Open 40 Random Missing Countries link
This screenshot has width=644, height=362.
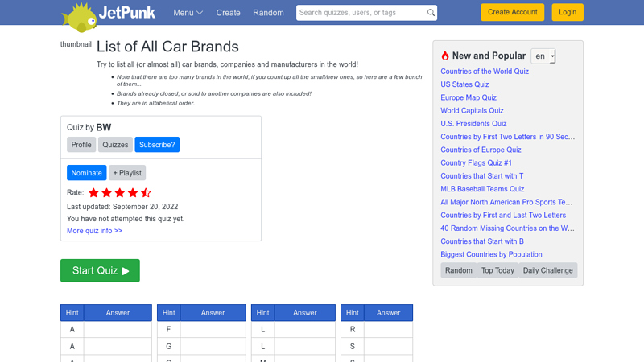click(x=508, y=228)
